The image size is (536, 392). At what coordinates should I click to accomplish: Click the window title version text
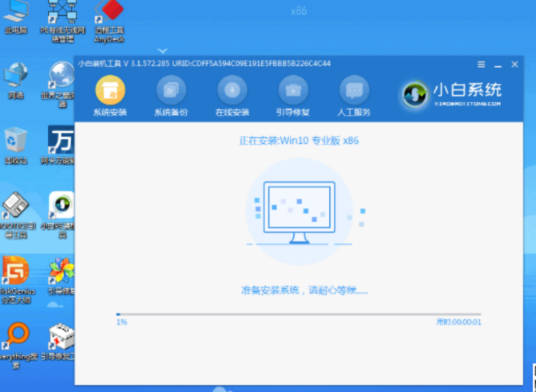click(204, 64)
